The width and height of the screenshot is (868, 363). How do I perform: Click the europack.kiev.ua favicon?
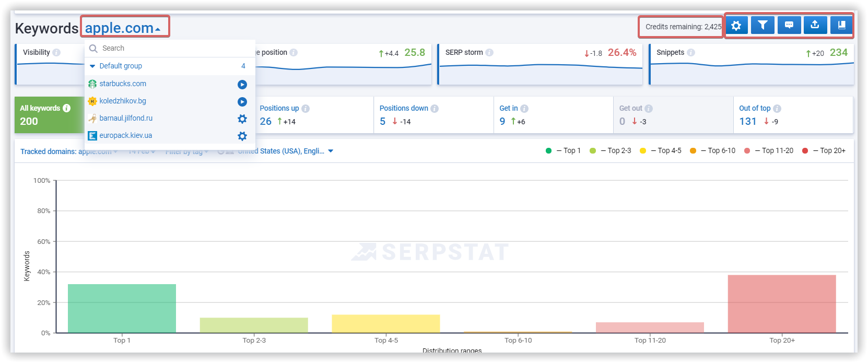(92, 135)
